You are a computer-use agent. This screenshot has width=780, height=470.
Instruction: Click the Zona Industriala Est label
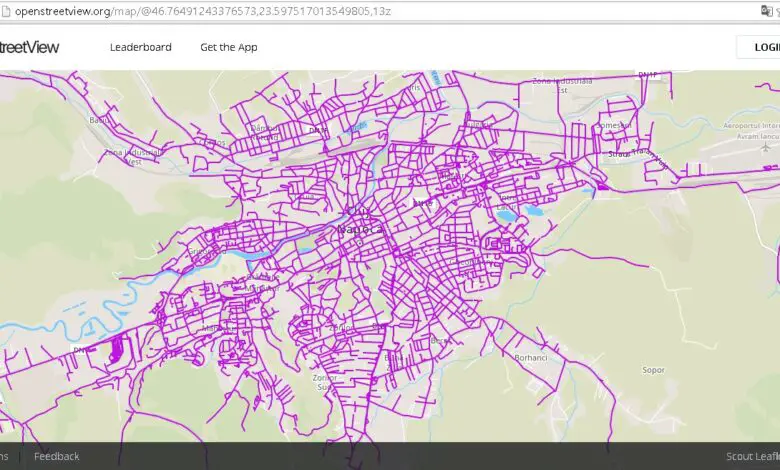(x=562, y=85)
